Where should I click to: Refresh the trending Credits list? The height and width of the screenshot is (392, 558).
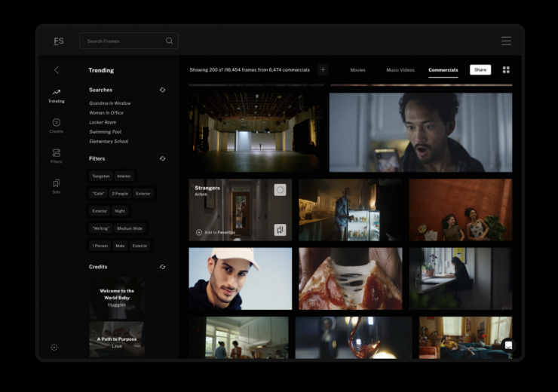[x=162, y=267]
